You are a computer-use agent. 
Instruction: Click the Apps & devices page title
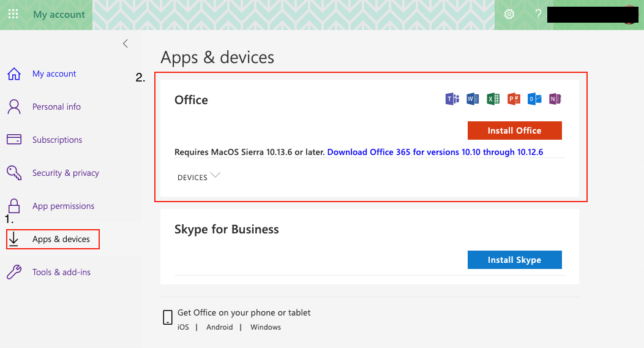(217, 58)
